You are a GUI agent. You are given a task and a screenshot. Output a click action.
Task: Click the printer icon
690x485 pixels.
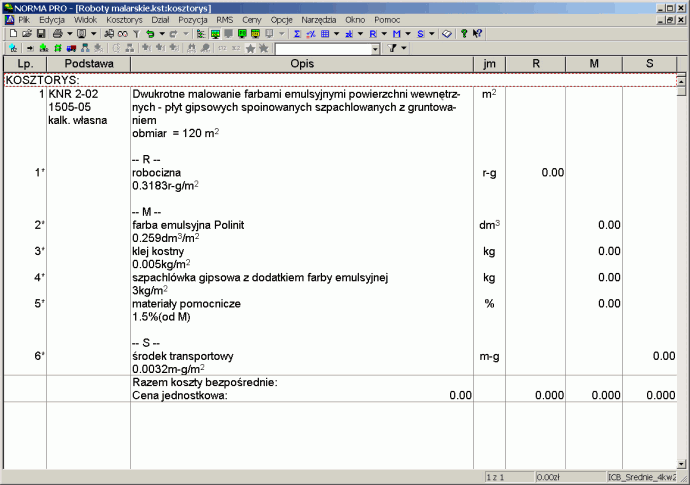tap(58, 34)
